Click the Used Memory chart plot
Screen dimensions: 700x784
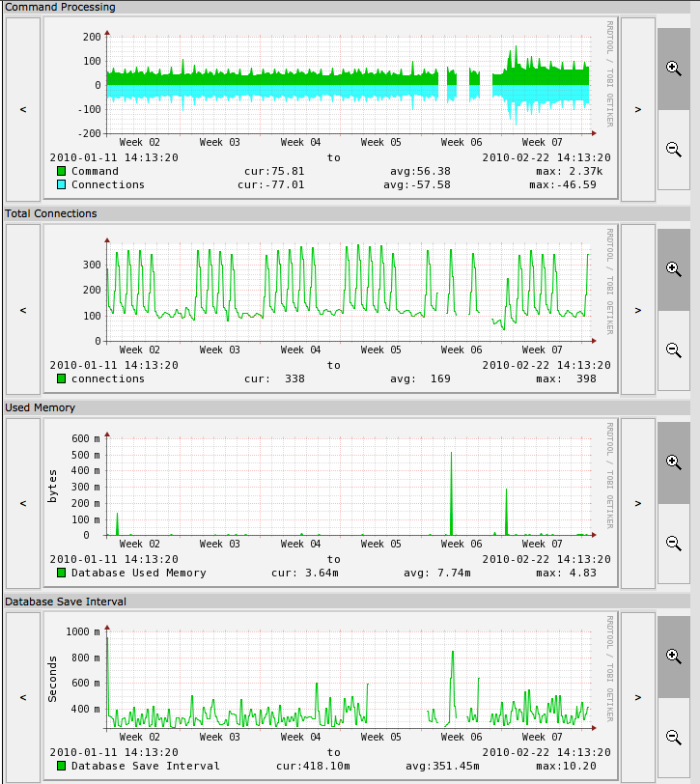pyautogui.click(x=349, y=487)
